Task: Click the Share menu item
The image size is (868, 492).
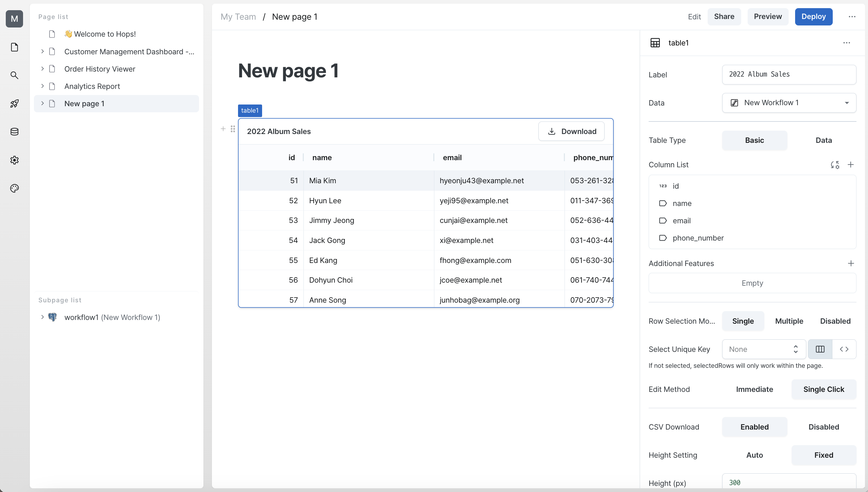Action: pyautogui.click(x=724, y=17)
